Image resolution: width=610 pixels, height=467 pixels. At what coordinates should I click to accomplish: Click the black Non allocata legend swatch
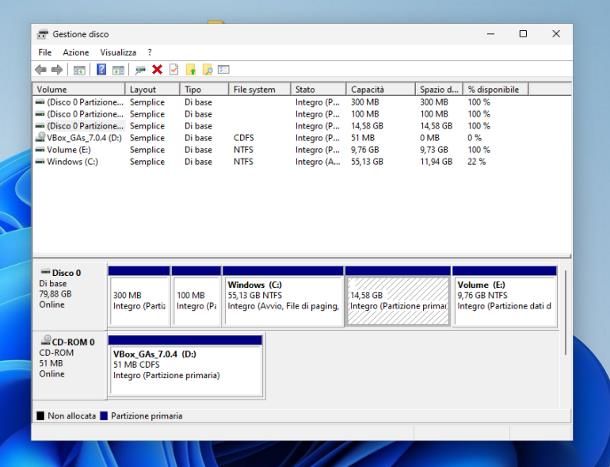pyautogui.click(x=40, y=416)
